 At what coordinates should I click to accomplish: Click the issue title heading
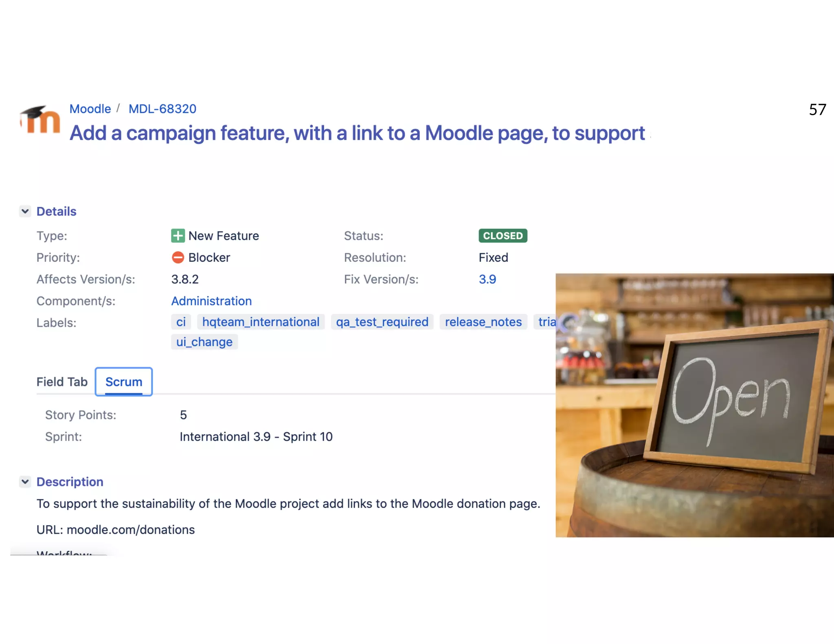(x=357, y=133)
